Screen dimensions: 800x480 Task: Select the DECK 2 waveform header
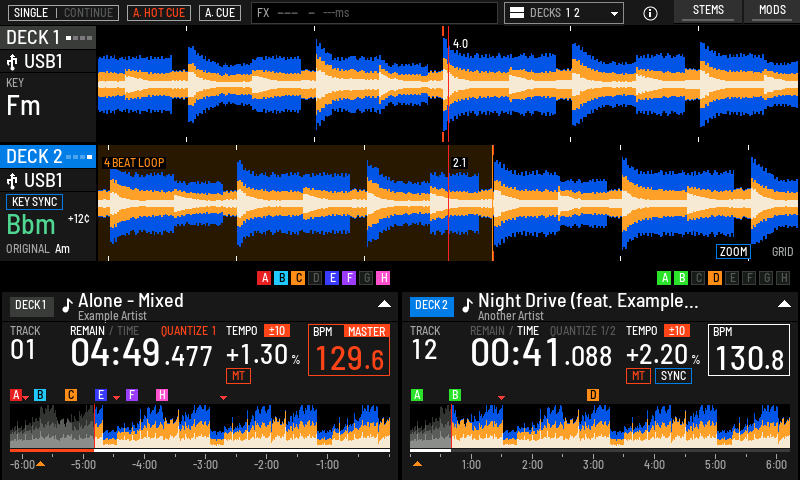(48, 157)
